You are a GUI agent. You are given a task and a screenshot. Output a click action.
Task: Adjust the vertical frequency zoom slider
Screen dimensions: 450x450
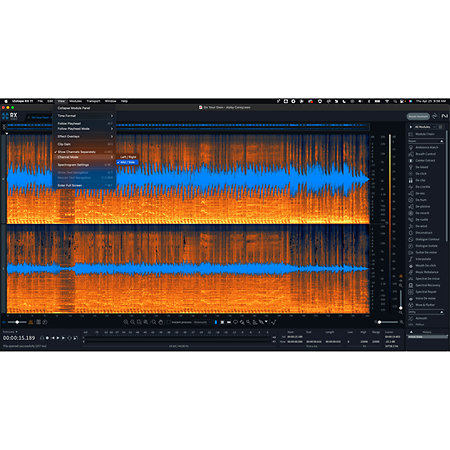click(401, 299)
